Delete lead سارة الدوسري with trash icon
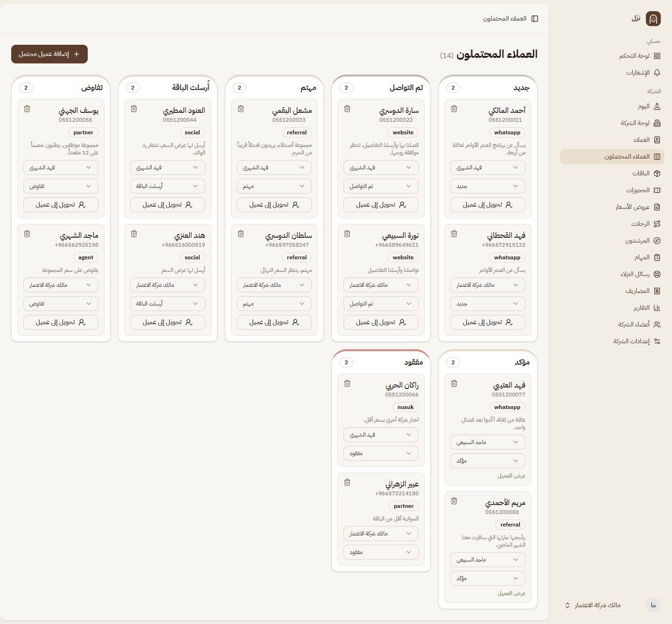The width and height of the screenshot is (672, 624). tap(347, 109)
